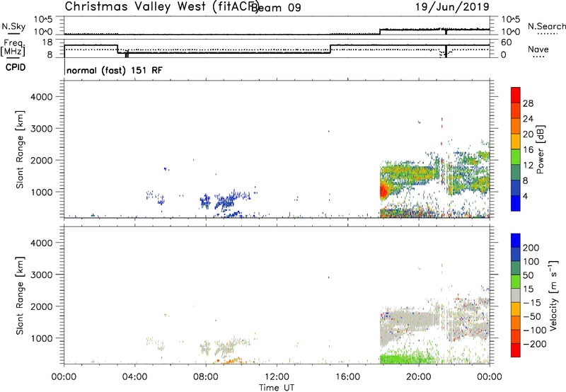Click the '12:00' time axis label
566x392 pixels.
(277, 377)
